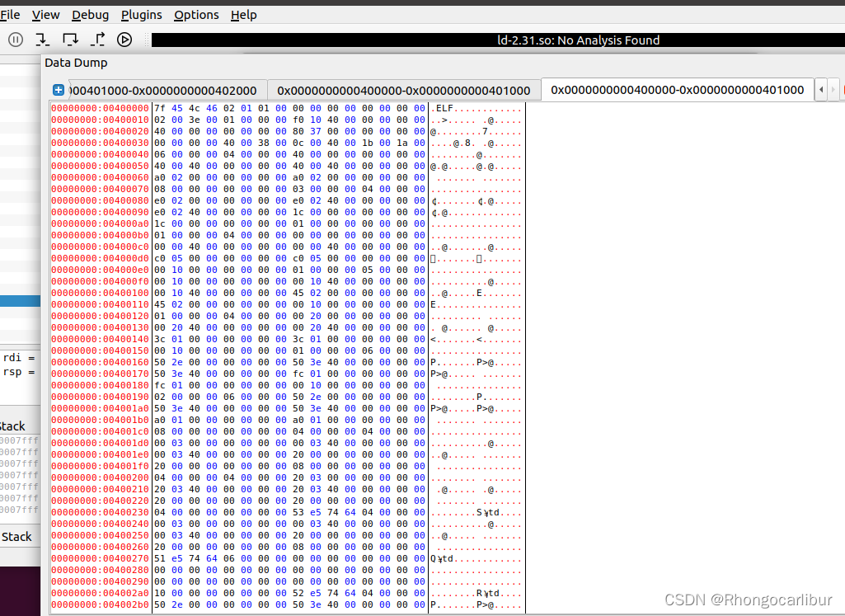
Task: Select address row 00000000:004001c0
Action: 101,431
